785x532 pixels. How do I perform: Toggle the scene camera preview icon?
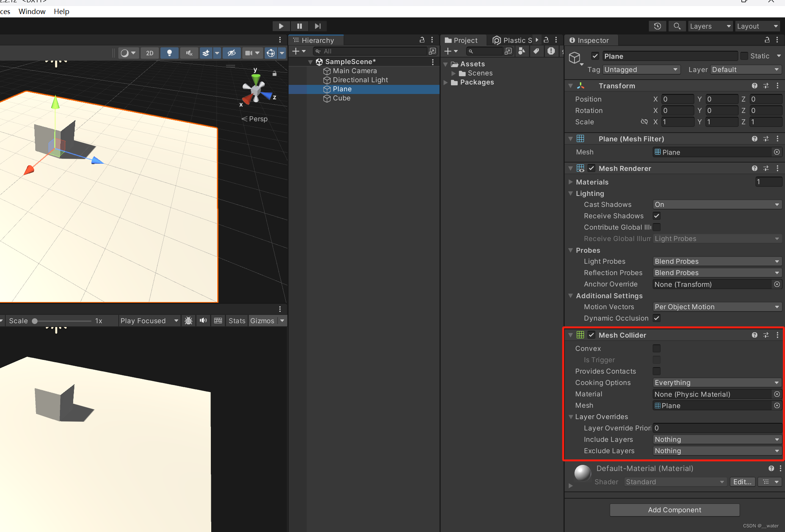[x=249, y=53]
